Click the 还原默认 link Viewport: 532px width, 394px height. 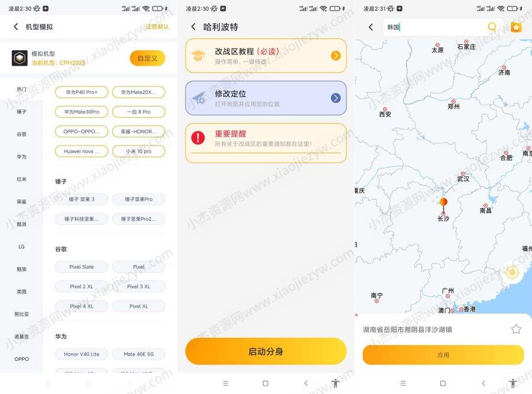[157, 27]
